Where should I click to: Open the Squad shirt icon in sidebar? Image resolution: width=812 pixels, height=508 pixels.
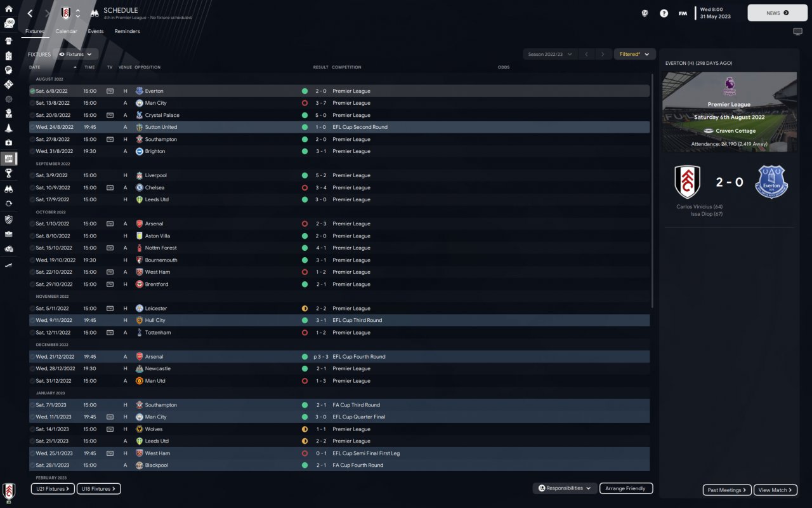[9, 41]
